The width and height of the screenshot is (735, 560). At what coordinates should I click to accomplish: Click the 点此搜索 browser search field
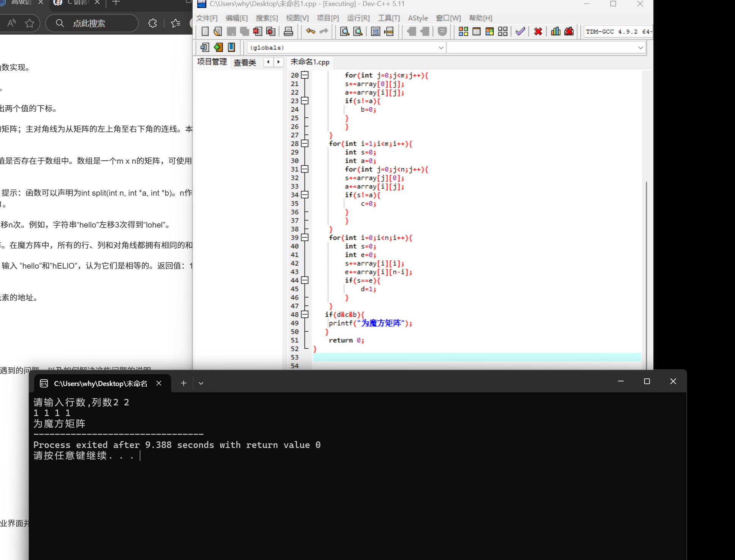[x=92, y=24]
